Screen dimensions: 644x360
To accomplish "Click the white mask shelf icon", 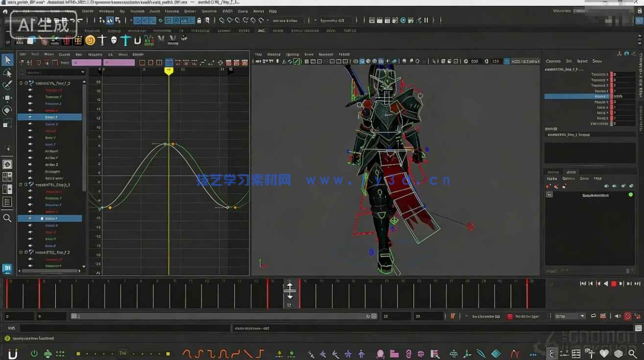I will click(114, 40).
